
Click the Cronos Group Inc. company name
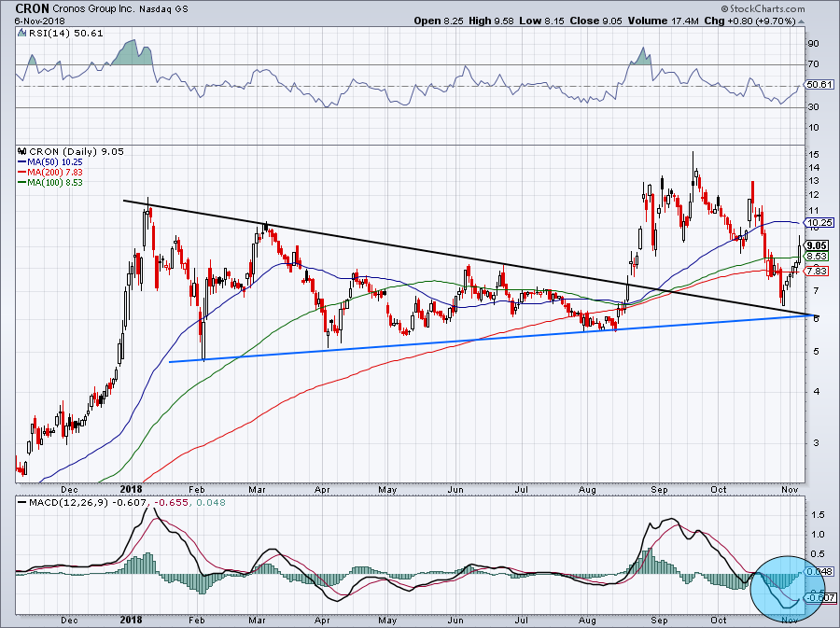click(95, 9)
